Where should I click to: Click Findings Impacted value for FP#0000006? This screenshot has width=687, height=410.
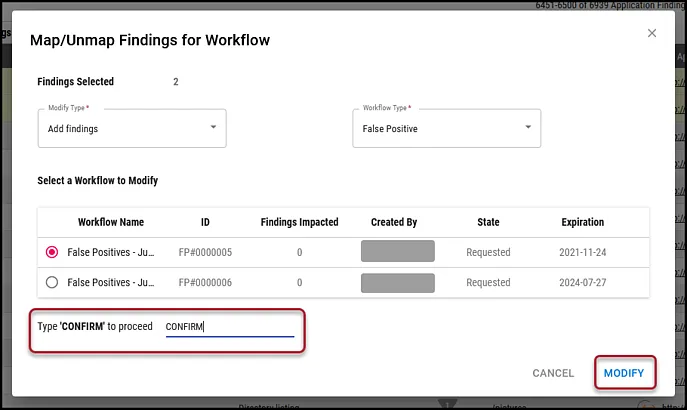(299, 283)
